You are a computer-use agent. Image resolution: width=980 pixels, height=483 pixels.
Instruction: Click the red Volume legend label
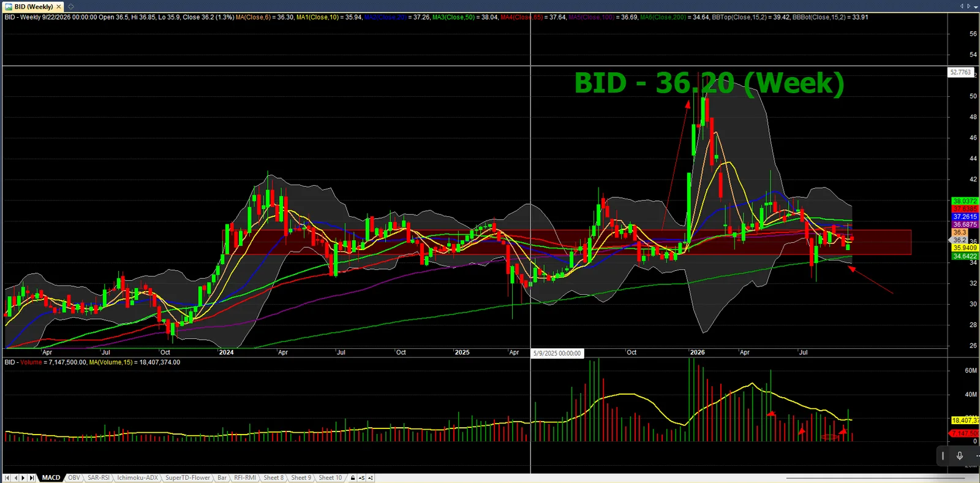pyautogui.click(x=31, y=362)
